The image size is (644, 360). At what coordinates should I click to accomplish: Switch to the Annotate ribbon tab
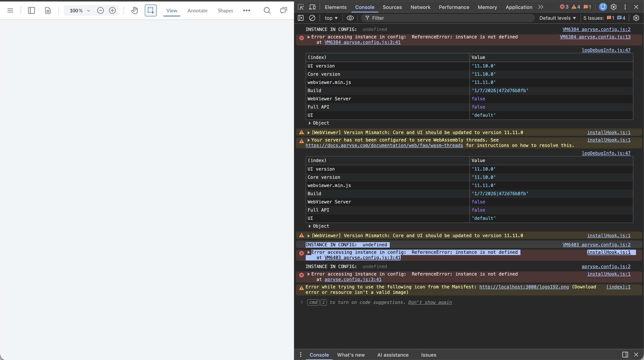tap(197, 10)
